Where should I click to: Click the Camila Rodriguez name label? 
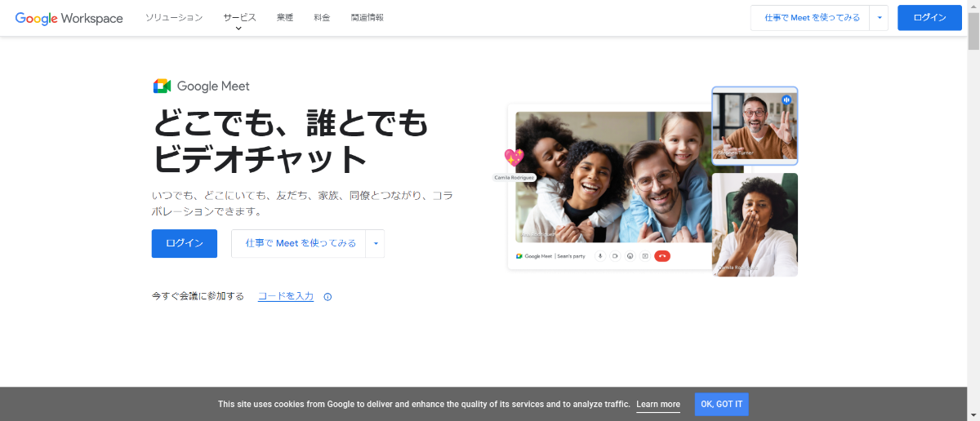pos(515,177)
